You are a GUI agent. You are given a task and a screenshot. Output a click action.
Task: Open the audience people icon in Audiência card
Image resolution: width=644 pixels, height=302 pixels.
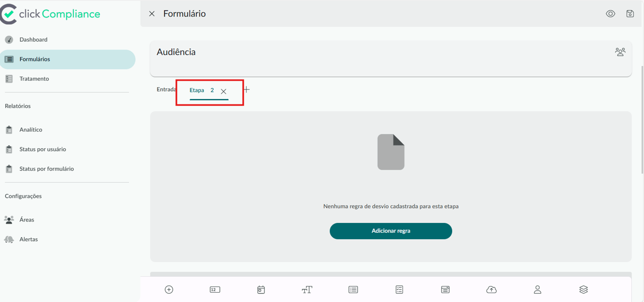coord(620,52)
